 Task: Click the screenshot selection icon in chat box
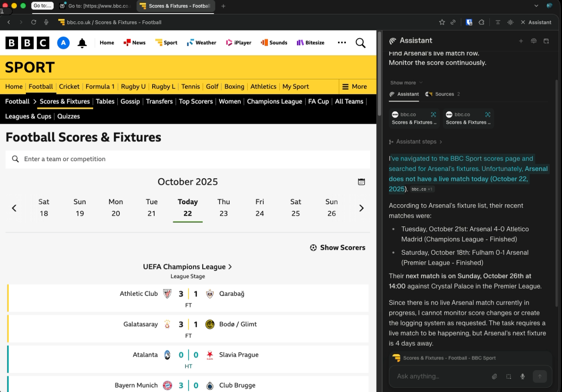(x=509, y=376)
